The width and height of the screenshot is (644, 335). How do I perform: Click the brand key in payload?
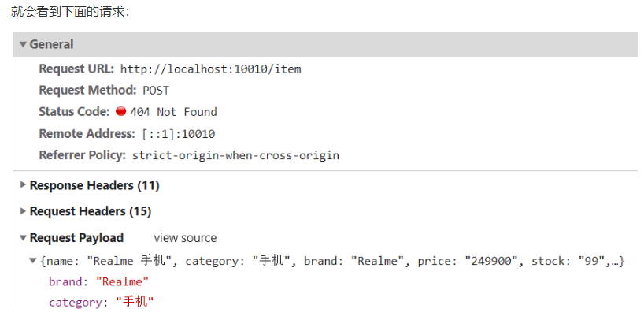point(66,281)
